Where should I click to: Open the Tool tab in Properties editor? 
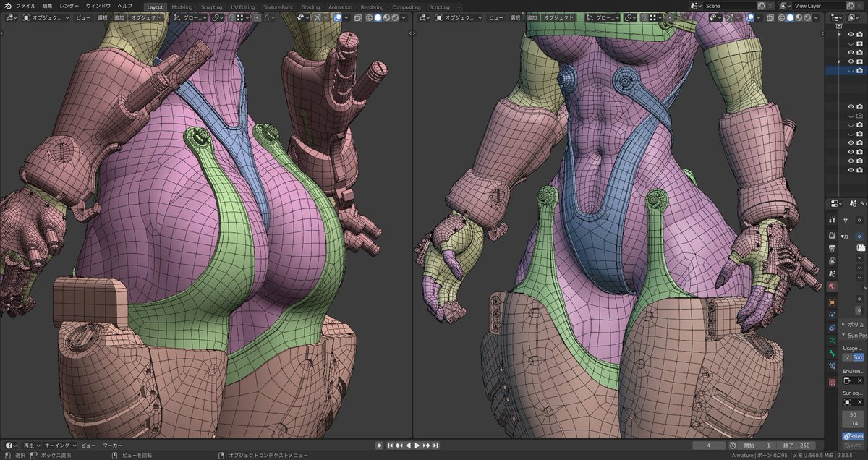pos(833,219)
